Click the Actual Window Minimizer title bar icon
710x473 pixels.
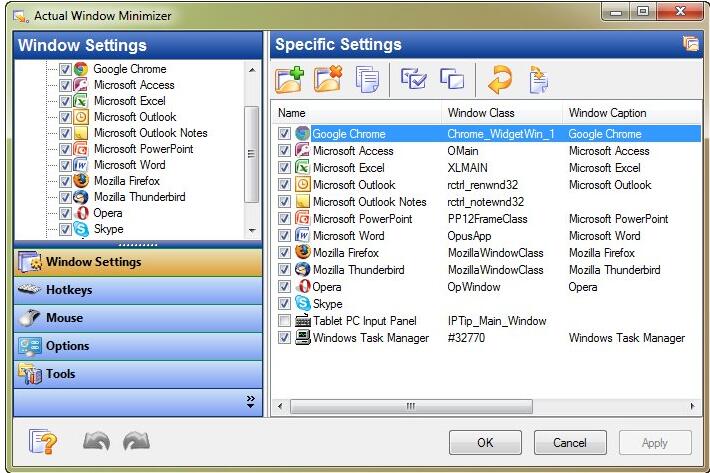[20, 17]
